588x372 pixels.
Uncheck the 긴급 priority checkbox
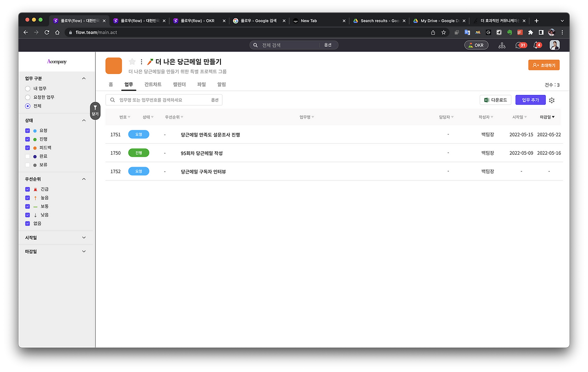[x=28, y=189]
